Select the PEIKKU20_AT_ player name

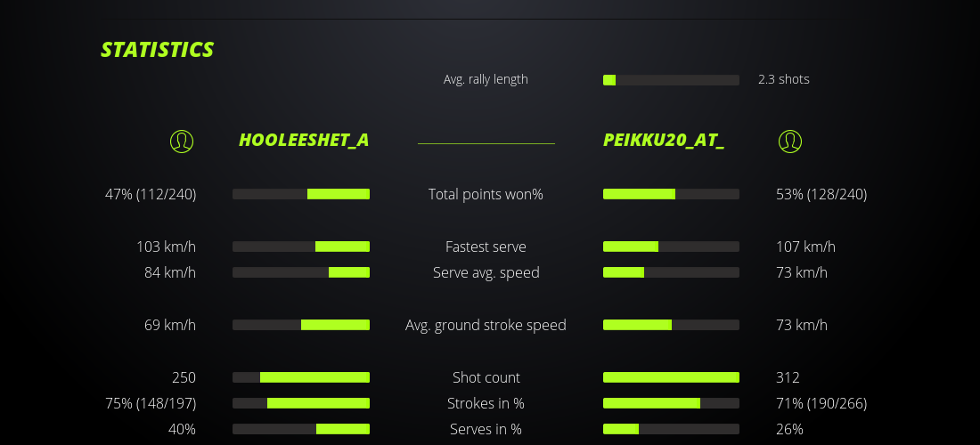(x=664, y=141)
